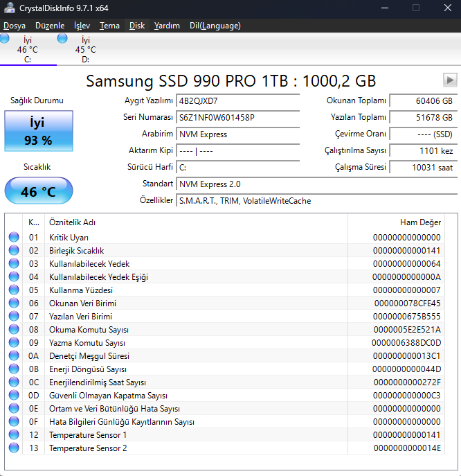This screenshot has width=461, height=476.
Task: Click the status orb for Yazma Komutu Sayısı
Action: [x=14, y=342]
